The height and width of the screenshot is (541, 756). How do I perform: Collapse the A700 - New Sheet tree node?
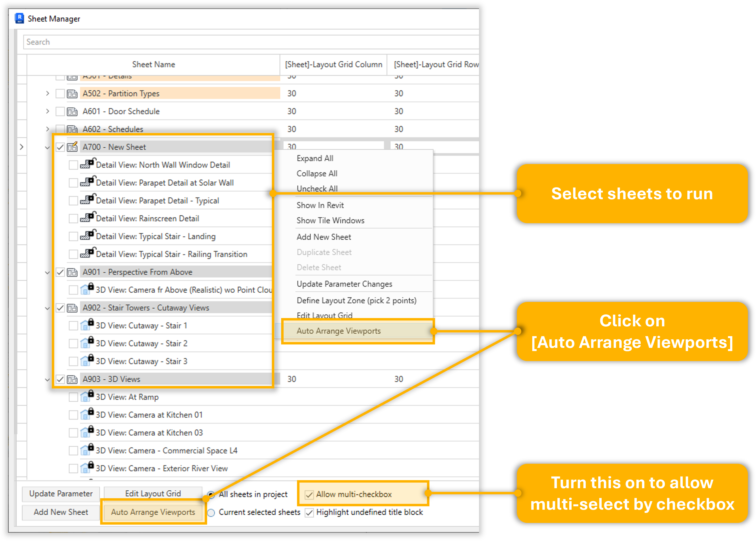click(x=47, y=147)
